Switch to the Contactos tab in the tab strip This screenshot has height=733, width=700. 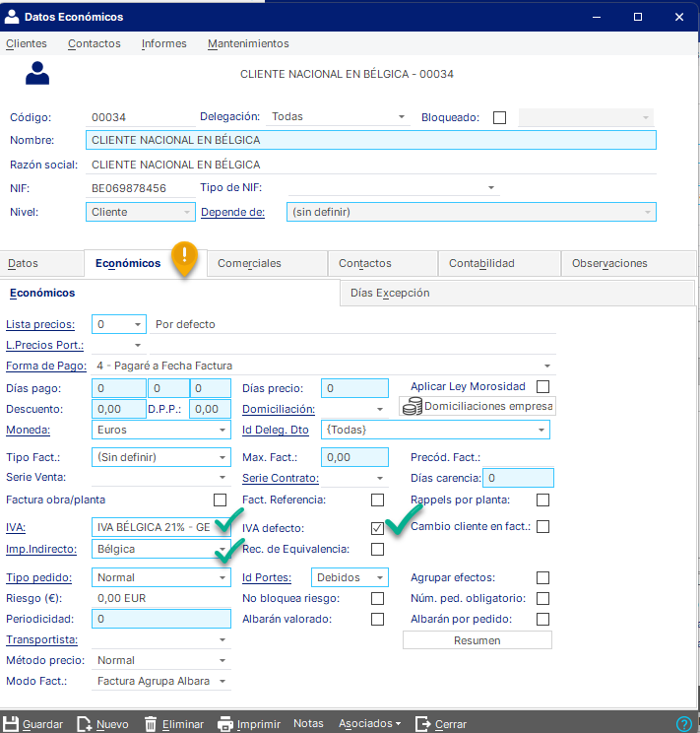coord(383,263)
